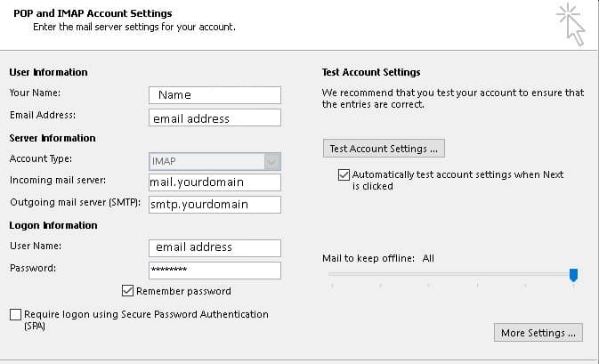This screenshot has height=364, width=599.
Task: Click the slider track at its leftmost tick
Action: coord(332,274)
